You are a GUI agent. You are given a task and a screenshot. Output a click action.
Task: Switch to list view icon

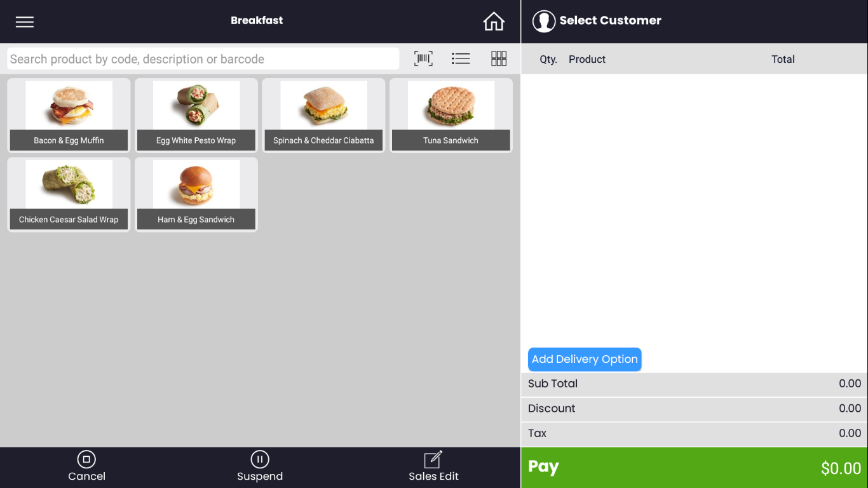(461, 59)
